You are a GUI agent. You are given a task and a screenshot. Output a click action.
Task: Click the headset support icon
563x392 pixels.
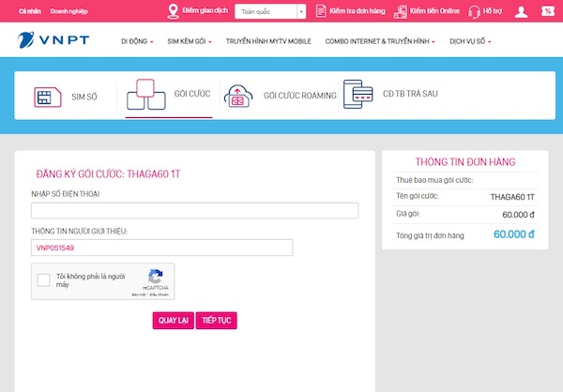(x=474, y=12)
